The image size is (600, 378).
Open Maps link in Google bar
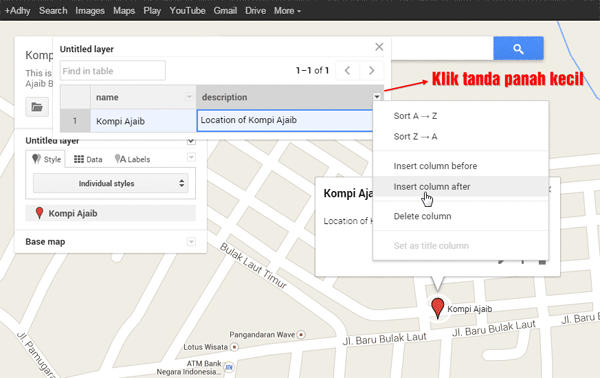click(x=124, y=10)
